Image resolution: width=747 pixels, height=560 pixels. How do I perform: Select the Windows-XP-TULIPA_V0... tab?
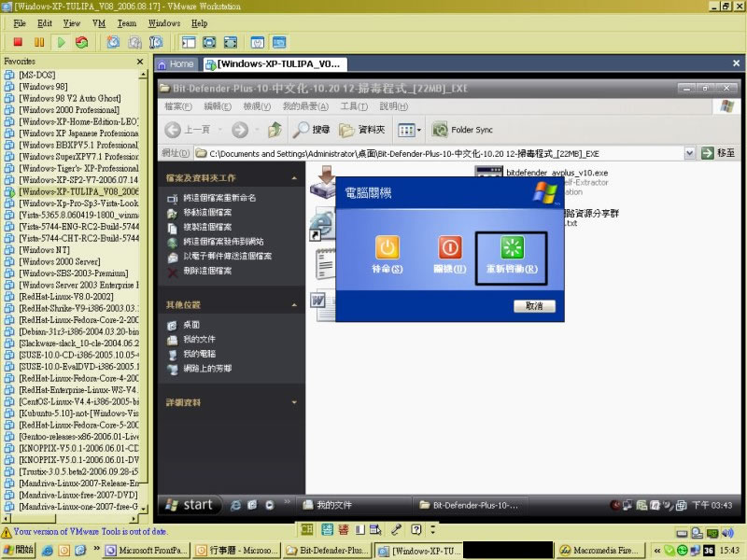(x=275, y=63)
